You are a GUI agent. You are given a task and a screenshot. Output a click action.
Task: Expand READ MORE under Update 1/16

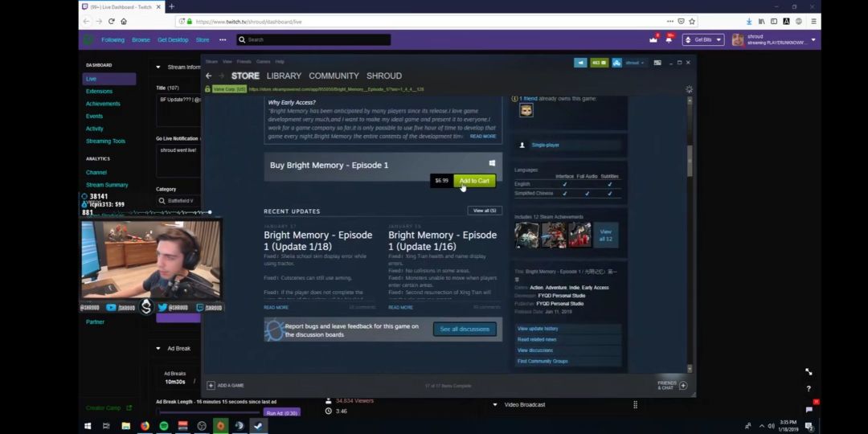400,307
